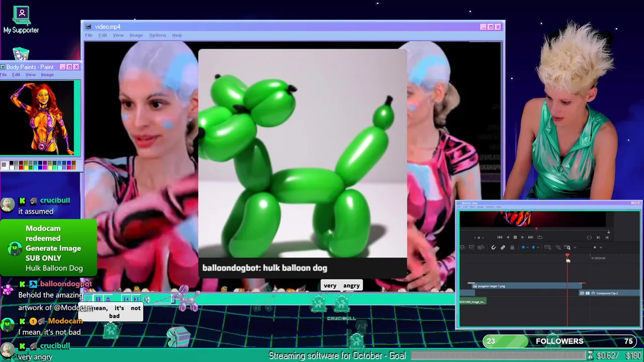Image resolution: width=644 pixels, height=362 pixels.
Task: Stop playback in the video editor
Action: coord(515,237)
